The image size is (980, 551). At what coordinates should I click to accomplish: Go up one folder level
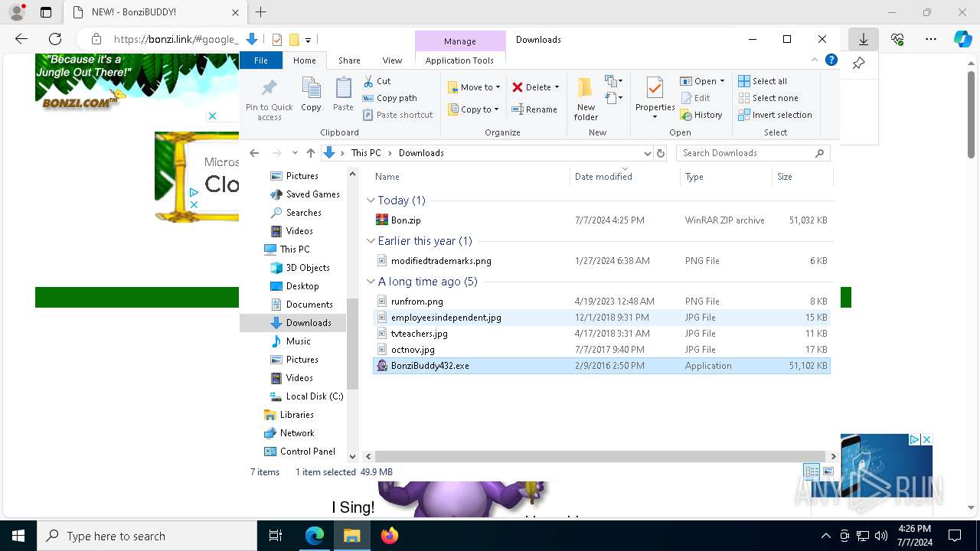[310, 153]
